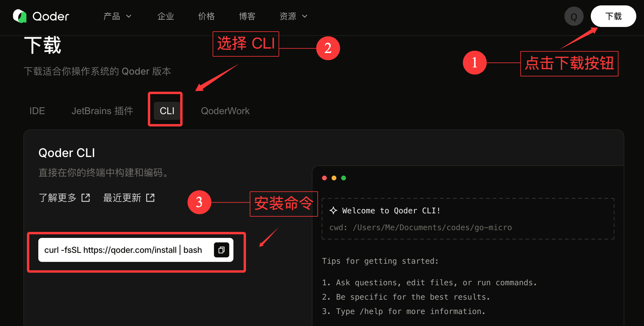Expand the 资源 dropdown menu
The image size is (644, 326).
tap(293, 16)
